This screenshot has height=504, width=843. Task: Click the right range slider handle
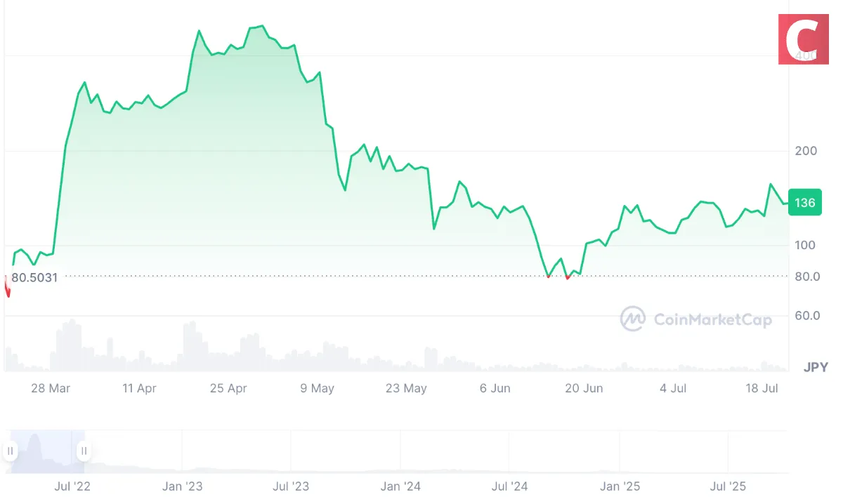(84, 451)
